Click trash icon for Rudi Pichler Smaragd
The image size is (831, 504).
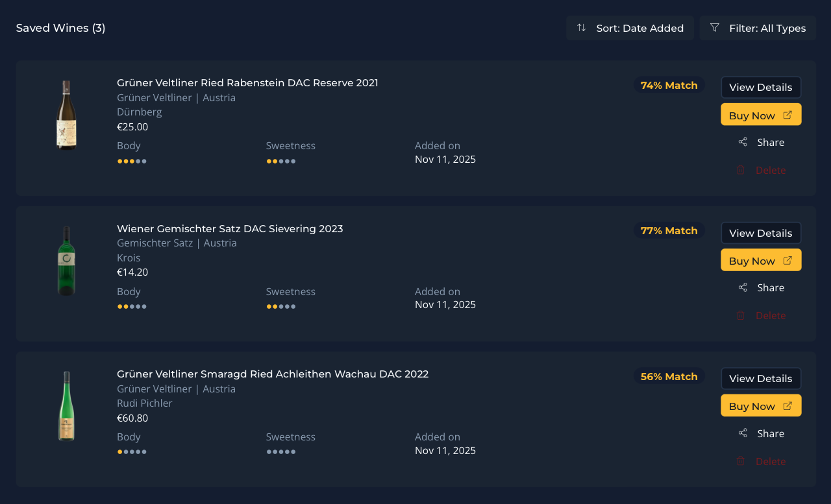coord(741,461)
